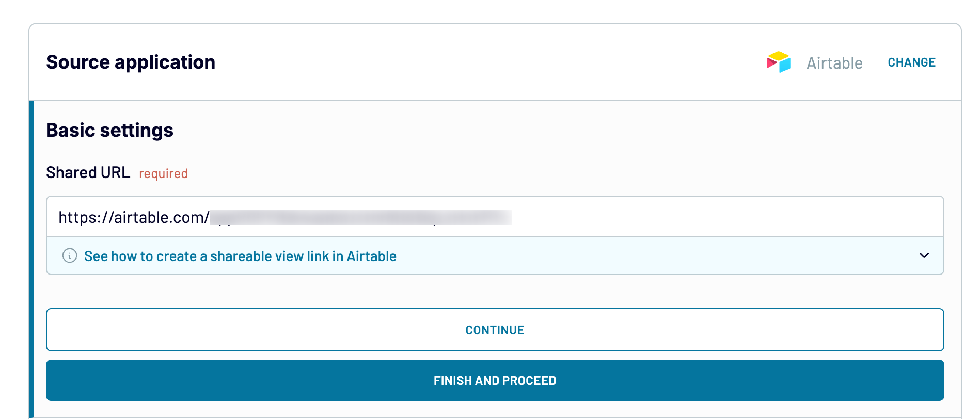
Task: Click the Airtable label next to the logo
Action: (x=834, y=62)
